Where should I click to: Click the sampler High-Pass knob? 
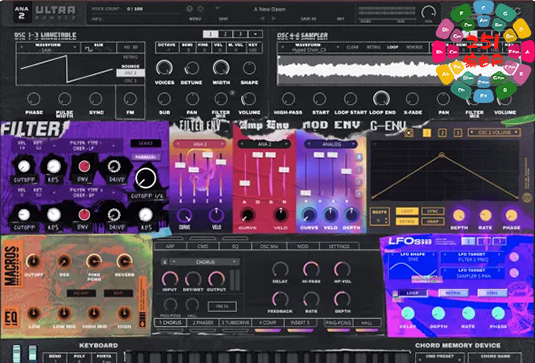288,99
